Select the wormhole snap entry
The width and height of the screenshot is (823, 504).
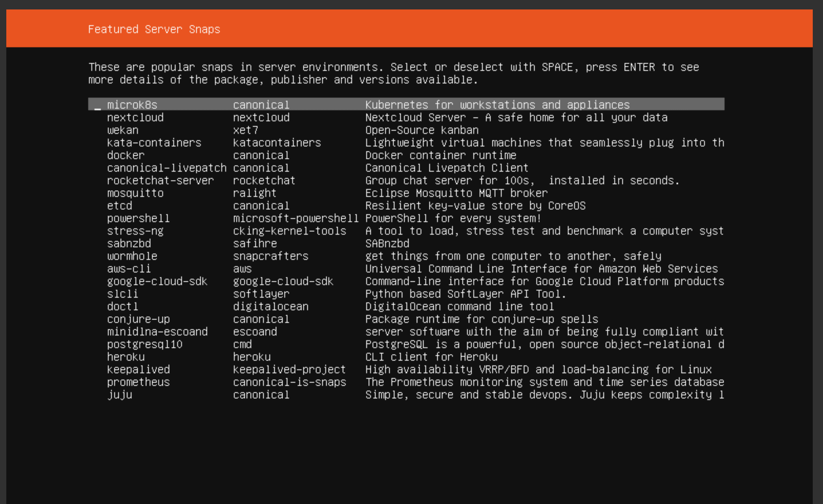point(132,256)
